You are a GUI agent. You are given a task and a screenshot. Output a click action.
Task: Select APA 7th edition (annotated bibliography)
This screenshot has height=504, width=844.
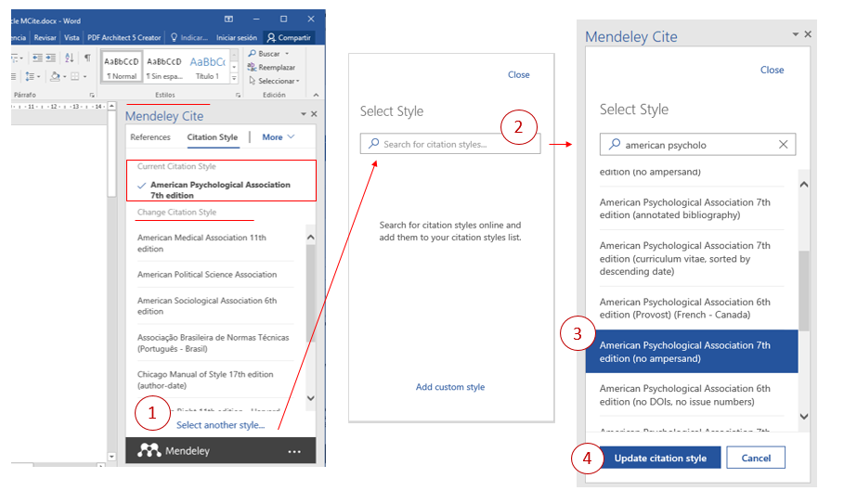click(692, 209)
